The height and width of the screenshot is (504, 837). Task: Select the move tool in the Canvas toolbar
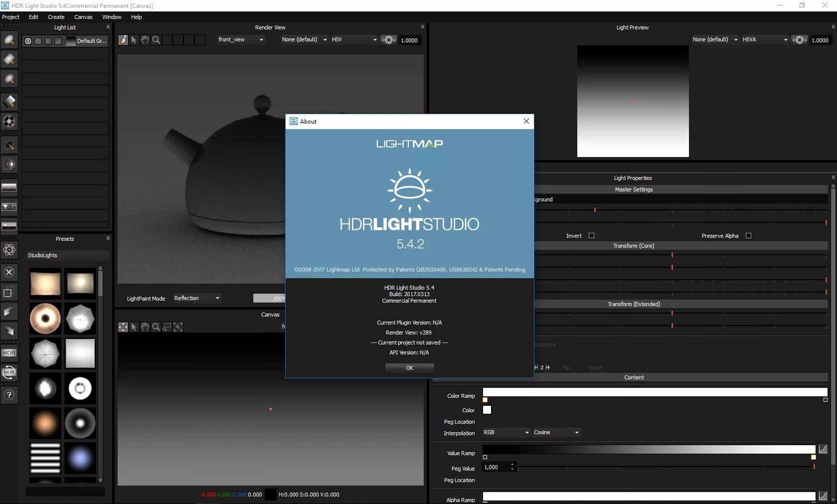[x=123, y=327]
